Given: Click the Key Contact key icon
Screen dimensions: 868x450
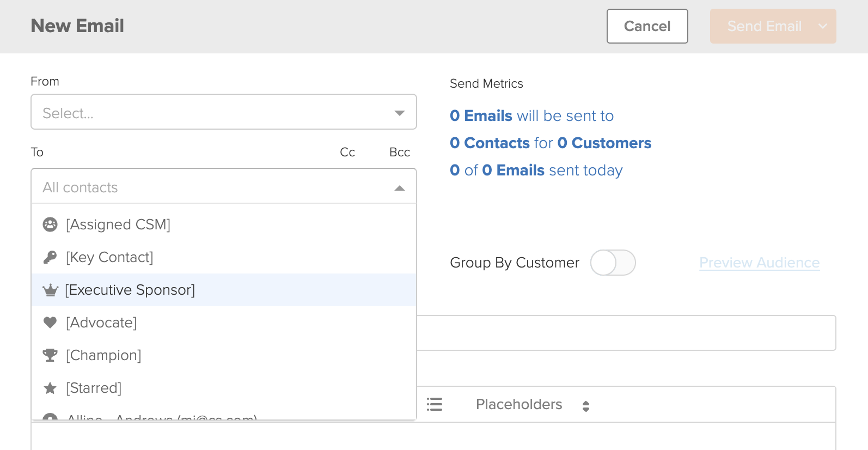Looking at the screenshot, I should point(50,257).
